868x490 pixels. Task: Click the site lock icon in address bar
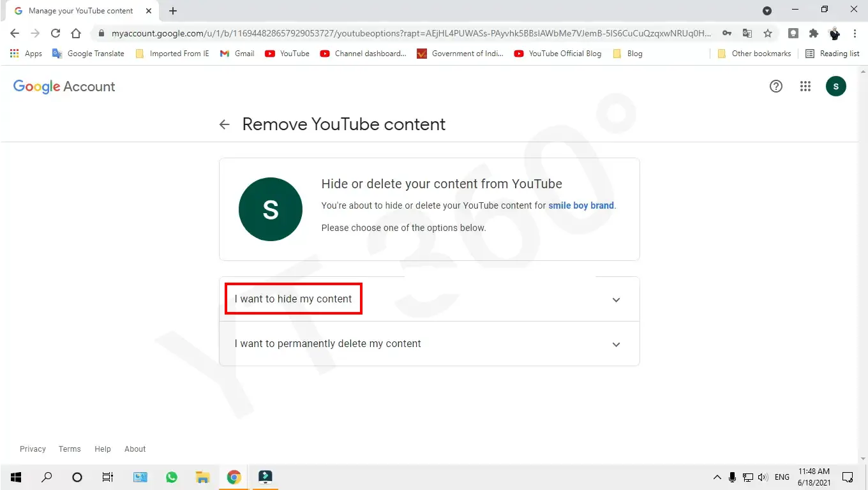click(x=101, y=33)
